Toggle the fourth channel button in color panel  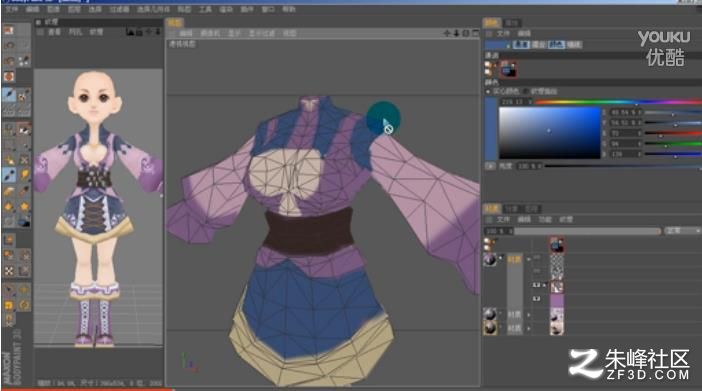[574, 45]
